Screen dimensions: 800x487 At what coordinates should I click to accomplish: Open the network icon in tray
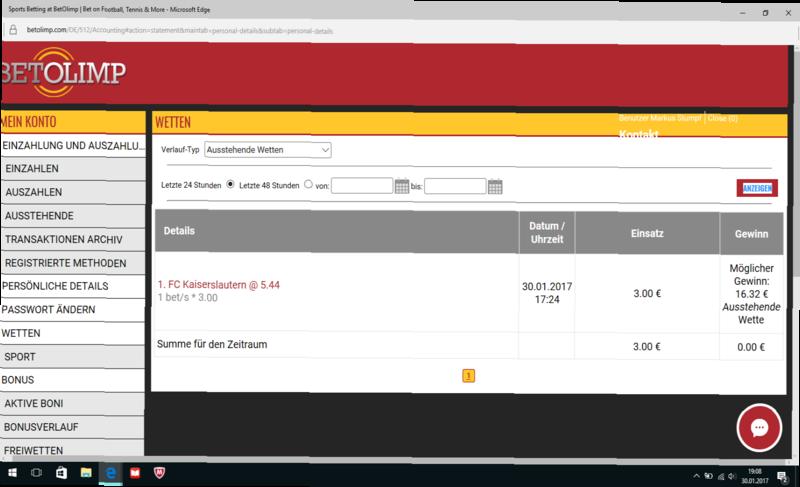(720, 476)
